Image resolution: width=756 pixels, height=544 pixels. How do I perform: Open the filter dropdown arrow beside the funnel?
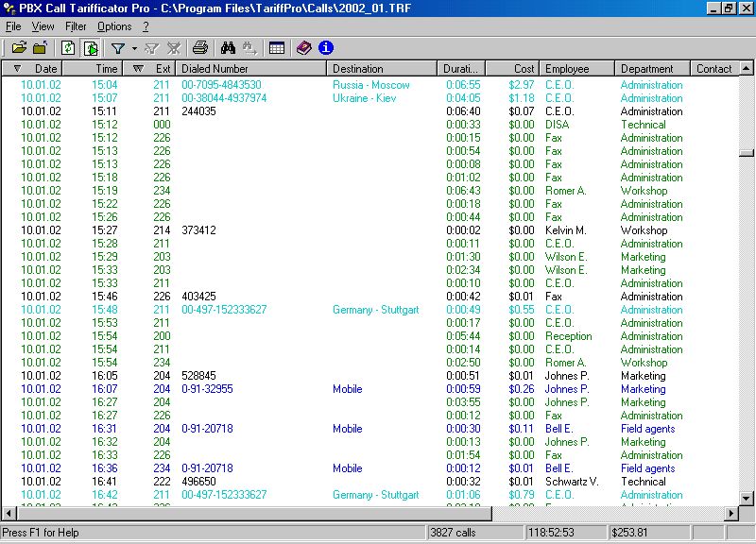[x=134, y=48]
